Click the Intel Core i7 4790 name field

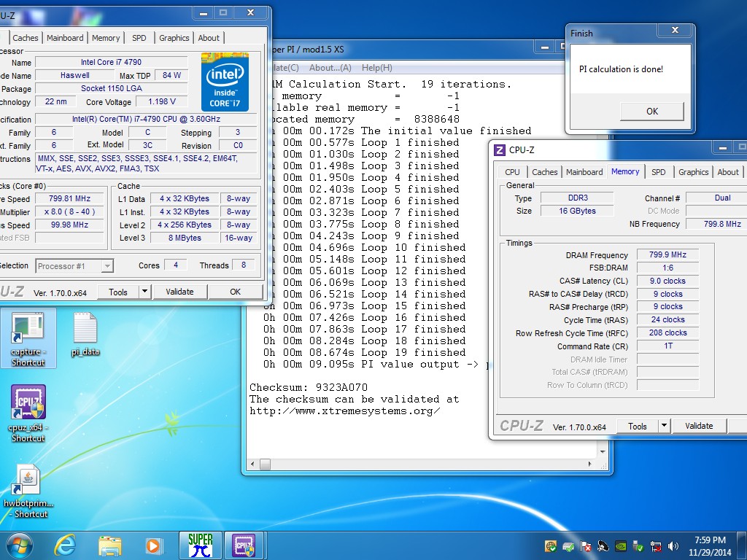coord(111,62)
